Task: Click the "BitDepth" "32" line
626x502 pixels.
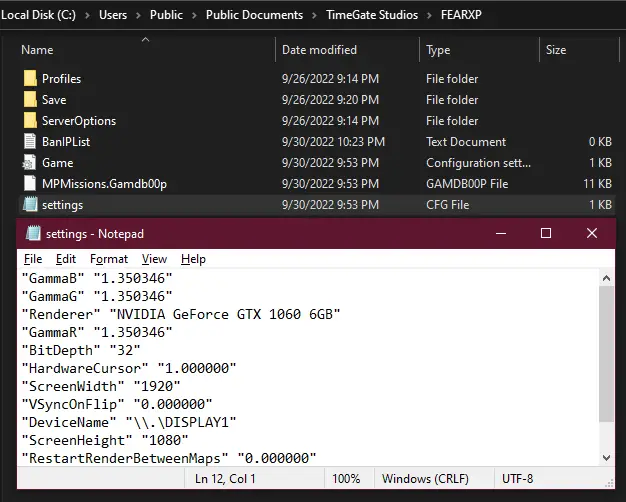Action: 81,350
